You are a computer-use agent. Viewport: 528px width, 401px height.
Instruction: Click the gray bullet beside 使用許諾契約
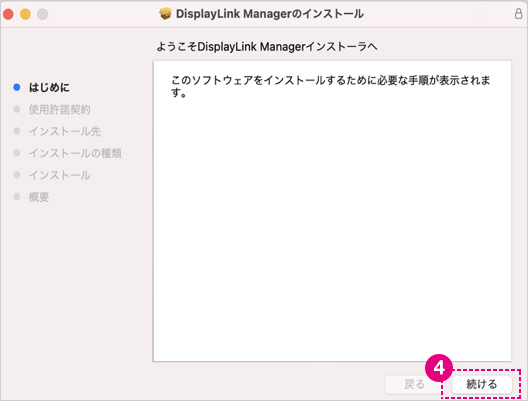(x=16, y=109)
